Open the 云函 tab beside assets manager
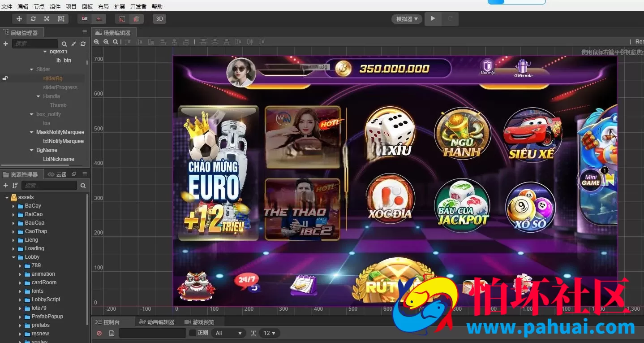 click(57, 174)
